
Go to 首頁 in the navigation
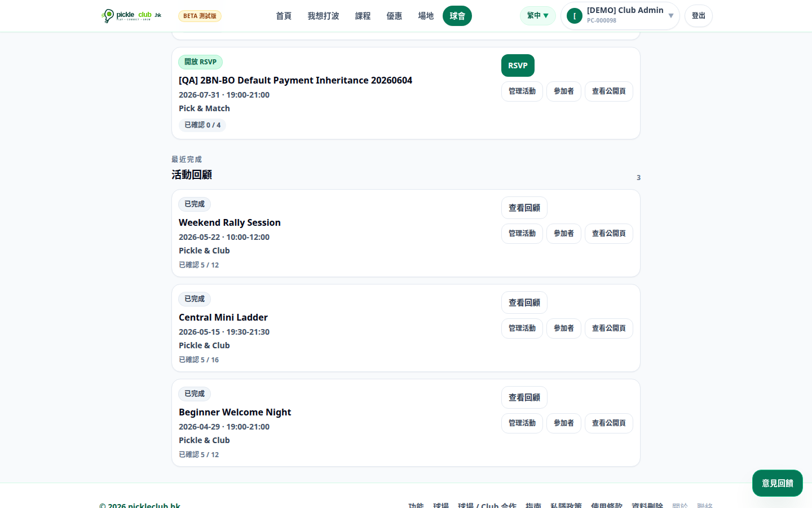[284, 16]
